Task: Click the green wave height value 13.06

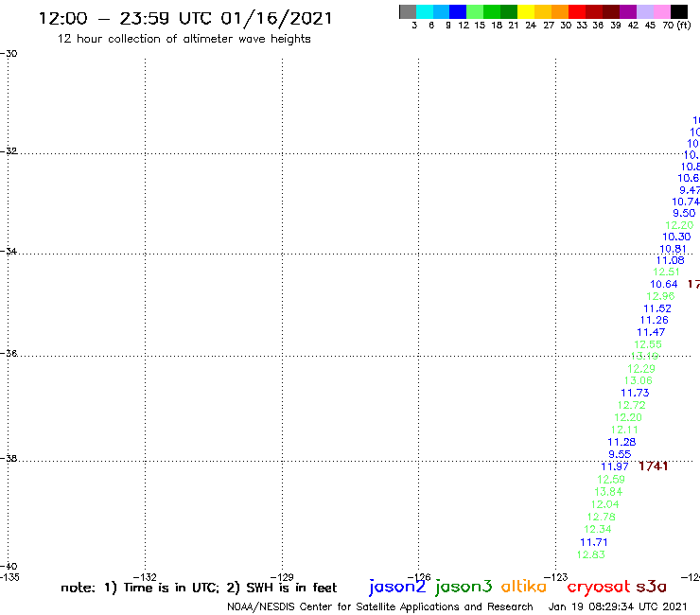Action: click(638, 380)
